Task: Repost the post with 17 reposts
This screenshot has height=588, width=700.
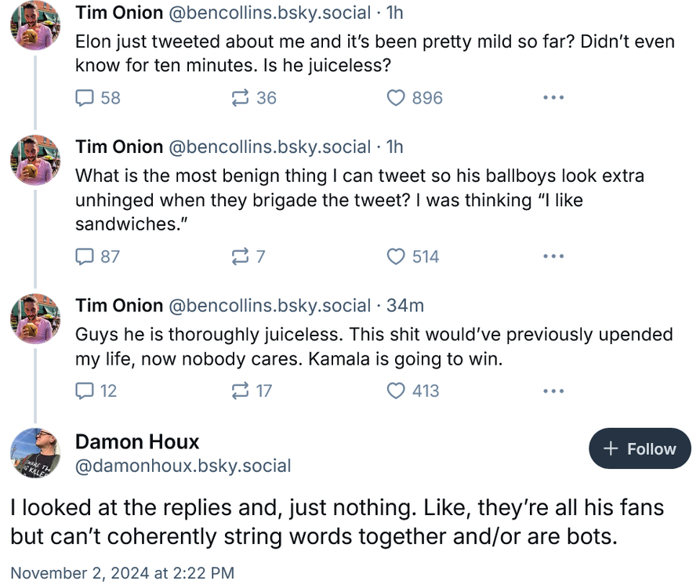Action: (240, 390)
